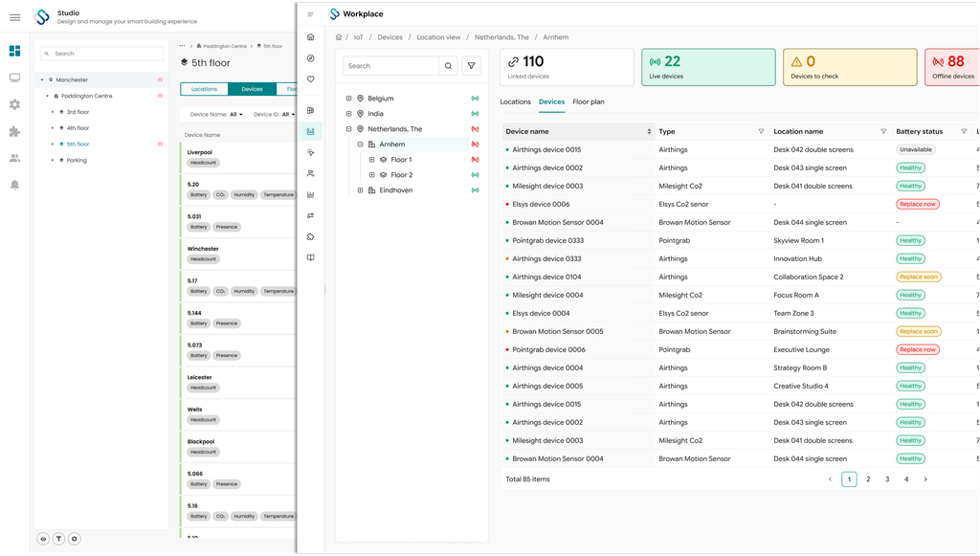
Task: Open the filter button beside Workplace search
Action: (x=471, y=66)
